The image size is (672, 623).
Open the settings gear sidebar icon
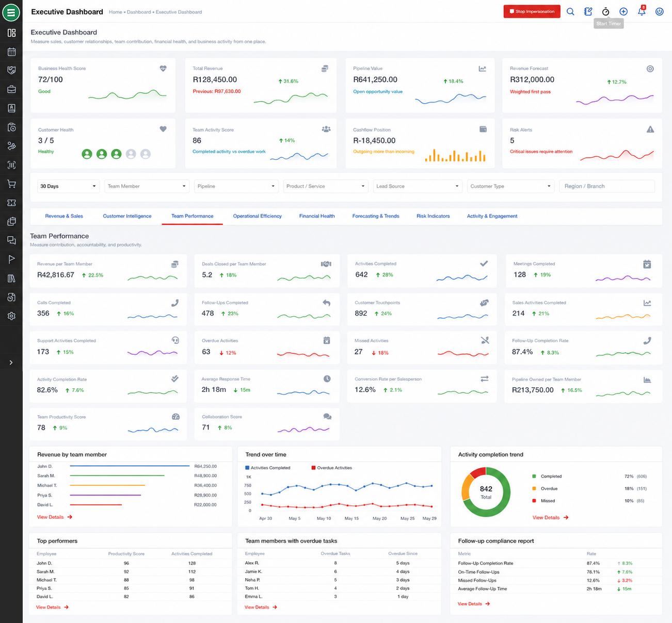[x=11, y=316]
